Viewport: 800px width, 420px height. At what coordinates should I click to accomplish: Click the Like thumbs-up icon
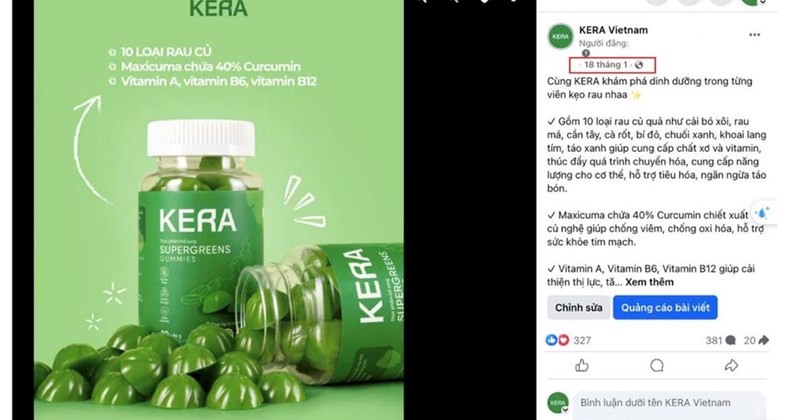[582, 365]
